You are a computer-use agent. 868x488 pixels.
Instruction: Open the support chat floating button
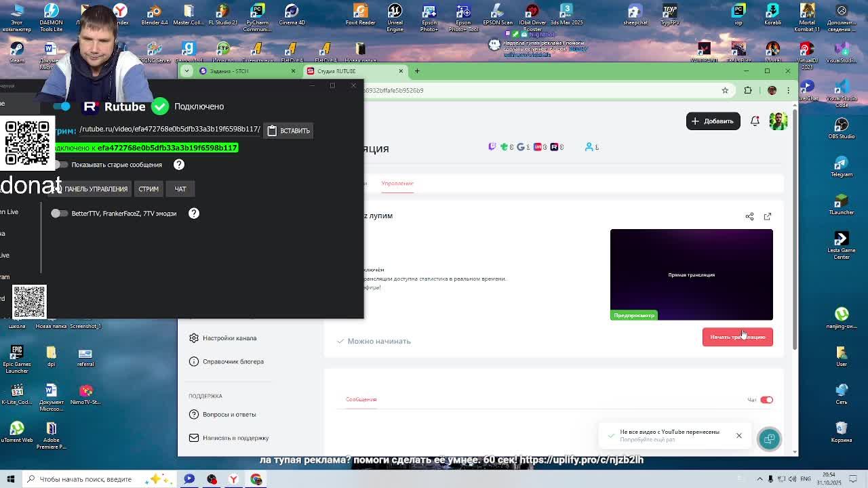(769, 439)
